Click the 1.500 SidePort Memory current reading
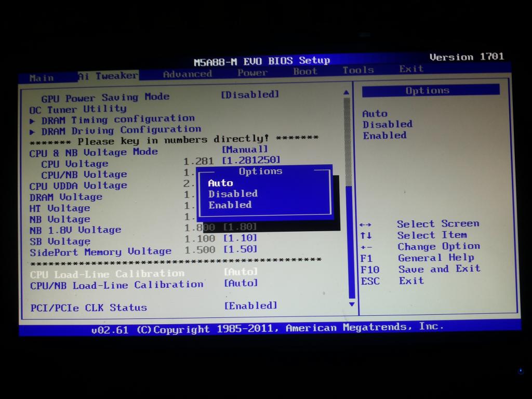The image size is (532, 399). pos(200,250)
